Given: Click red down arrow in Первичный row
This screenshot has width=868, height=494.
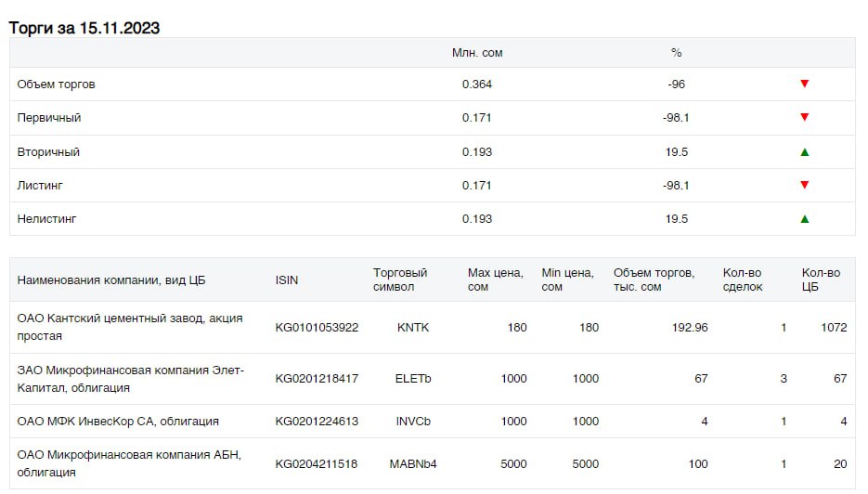Looking at the screenshot, I should (805, 117).
